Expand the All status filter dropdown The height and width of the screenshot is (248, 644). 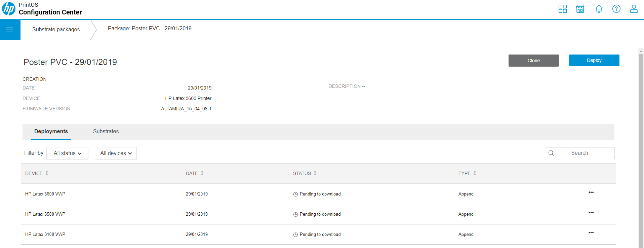click(x=67, y=153)
